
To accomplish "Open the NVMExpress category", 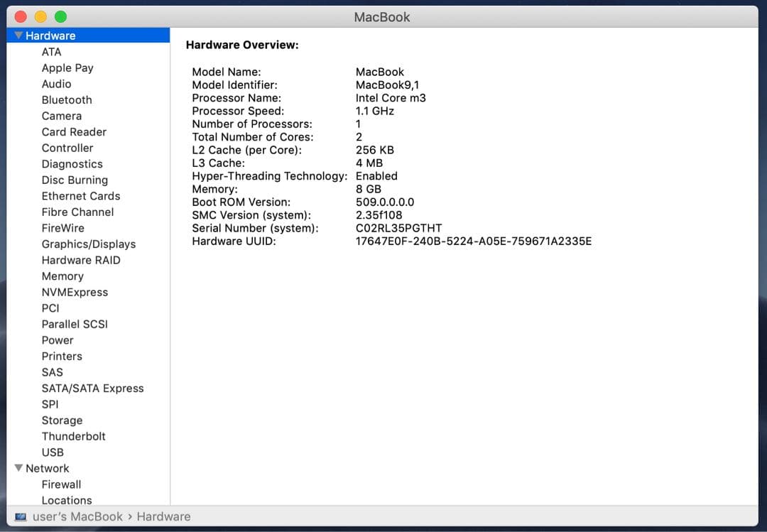I will [75, 293].
